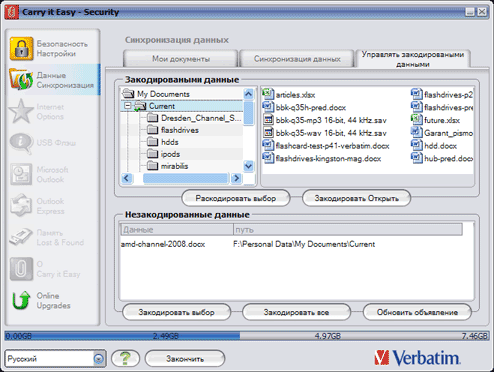Select the hdds folder in tree

[163, 142]
